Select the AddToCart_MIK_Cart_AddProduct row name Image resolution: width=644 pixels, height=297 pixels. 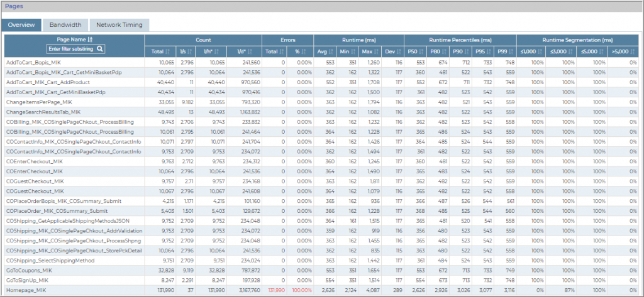48,82
